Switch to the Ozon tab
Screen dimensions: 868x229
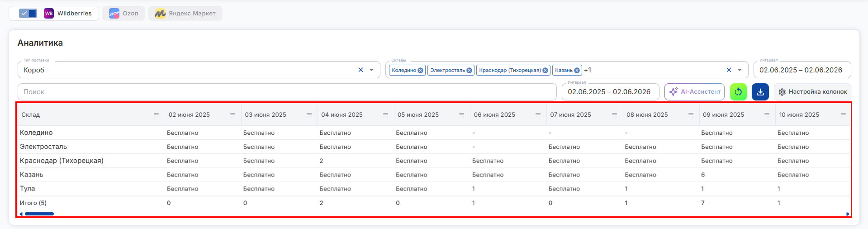(x=123, y=13)
